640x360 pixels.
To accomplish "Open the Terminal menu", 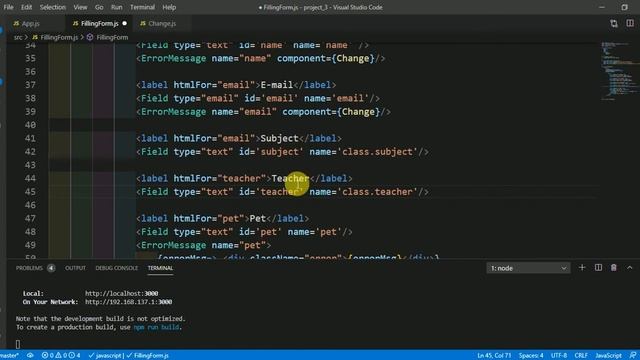I will tap(142, 7).
